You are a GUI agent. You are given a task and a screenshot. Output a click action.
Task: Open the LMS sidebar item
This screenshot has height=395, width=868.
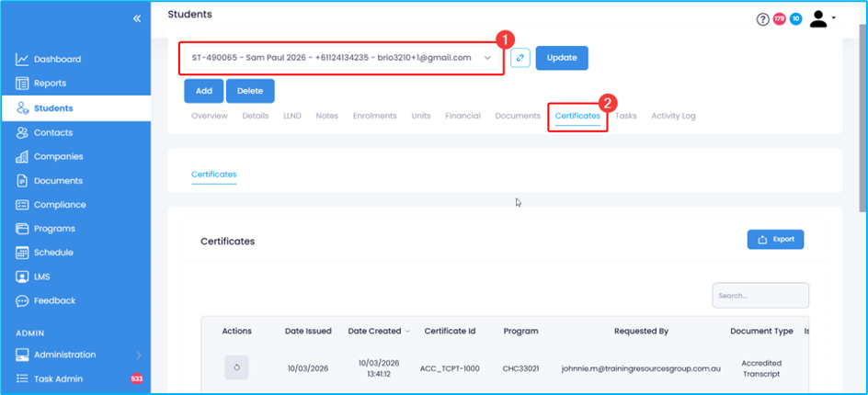(x=43, y=276)
